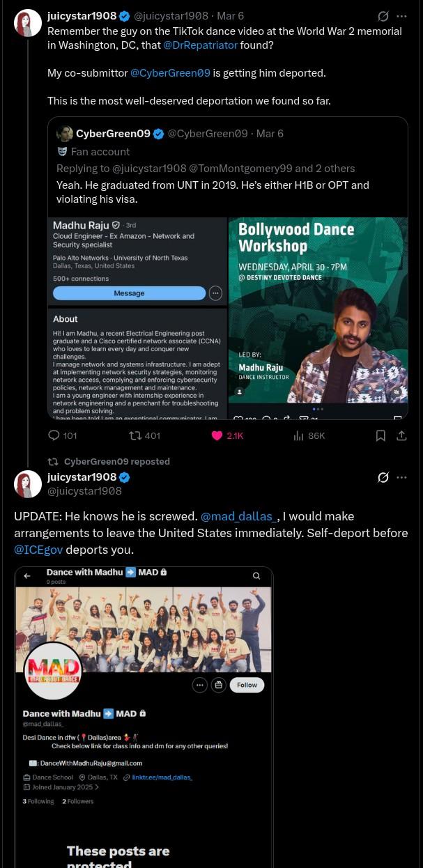Screen dimensions: 423x868
Task: Open the Grok icon on the first post
Action: coord(383,16)
